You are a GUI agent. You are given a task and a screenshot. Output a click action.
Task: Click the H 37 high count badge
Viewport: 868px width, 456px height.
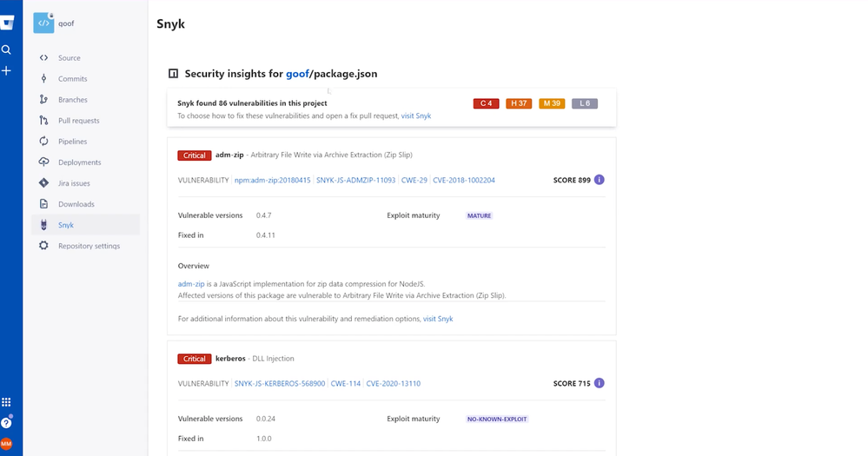(519, 103)
